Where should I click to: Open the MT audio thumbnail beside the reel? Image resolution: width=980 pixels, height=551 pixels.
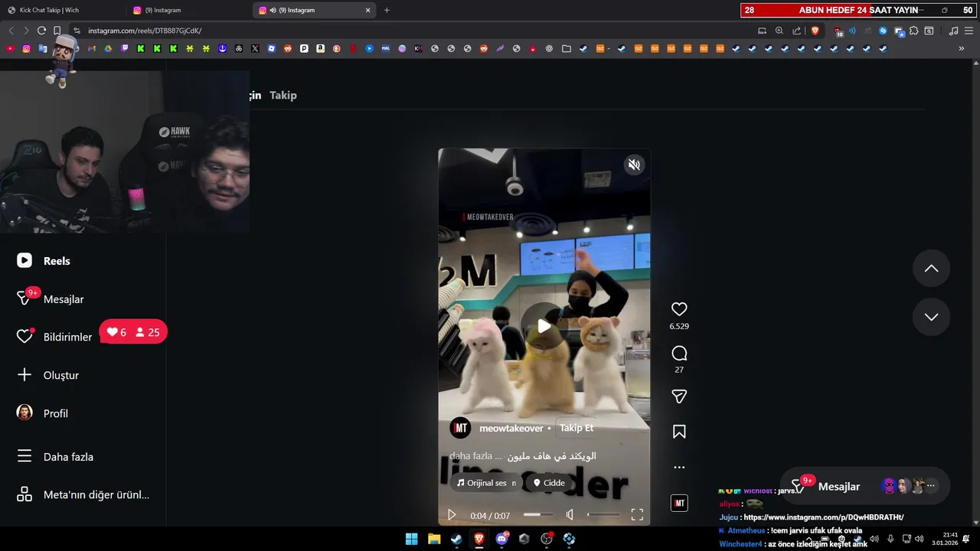pyautogui.click(x=679, y=503)
